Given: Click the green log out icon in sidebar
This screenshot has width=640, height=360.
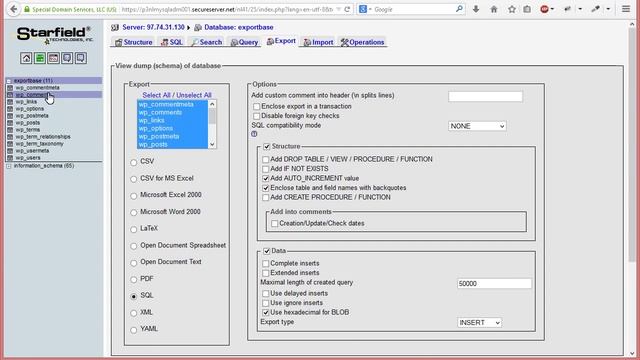Looking at the screenshot, I should [x=40, y=58].
